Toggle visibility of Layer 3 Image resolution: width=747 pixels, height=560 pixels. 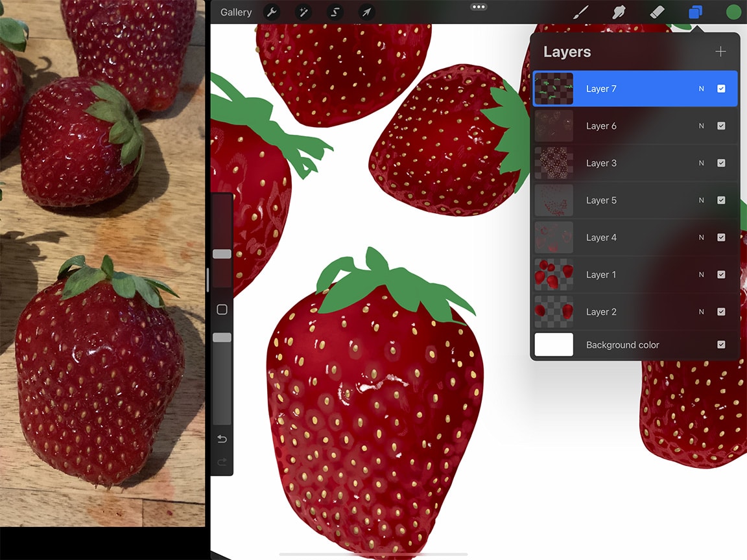tap(721, 163)
